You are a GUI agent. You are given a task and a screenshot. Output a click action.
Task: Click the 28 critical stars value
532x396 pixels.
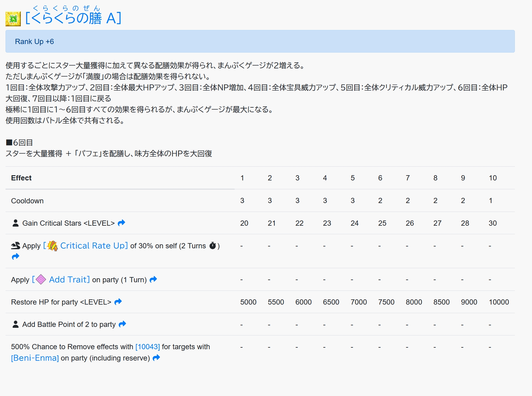click(465, 223)
